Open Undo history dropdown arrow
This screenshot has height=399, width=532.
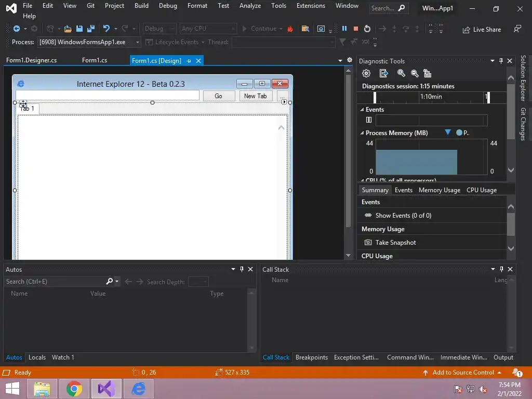[x=116, y=29]
